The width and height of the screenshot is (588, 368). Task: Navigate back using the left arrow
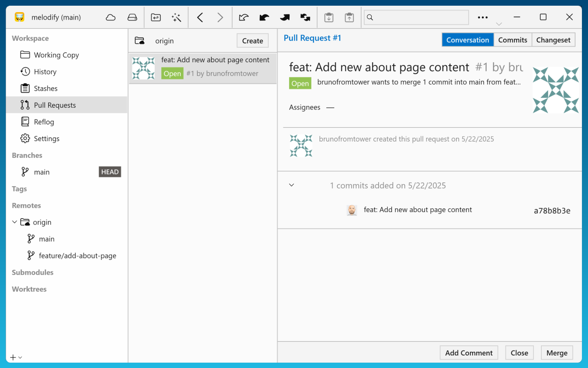[x=200, y=17]
